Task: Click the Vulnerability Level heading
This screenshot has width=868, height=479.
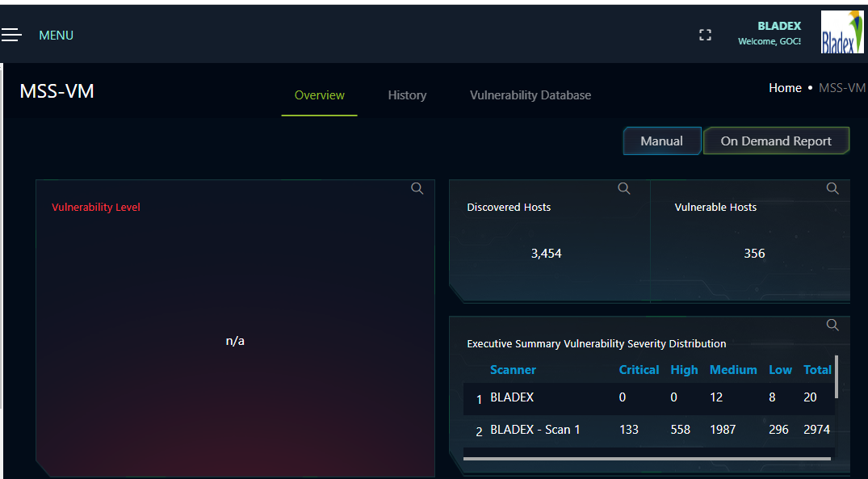Action: pos(96,207)
